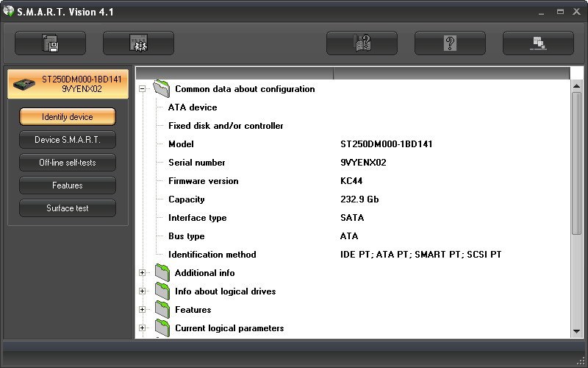The image size is (588, 368).
Task: Select the Serial number row
Action: tap(197, 163)
